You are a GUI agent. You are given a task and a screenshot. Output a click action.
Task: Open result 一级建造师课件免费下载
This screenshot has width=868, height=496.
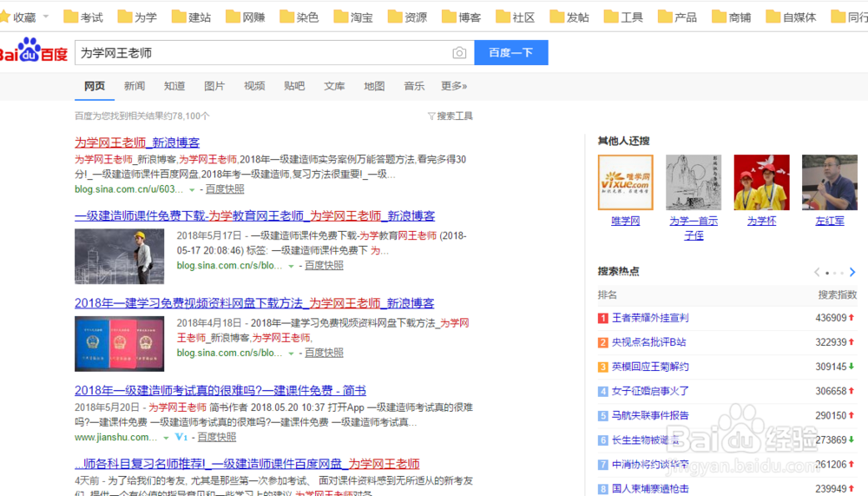click(x=254, y=215)
